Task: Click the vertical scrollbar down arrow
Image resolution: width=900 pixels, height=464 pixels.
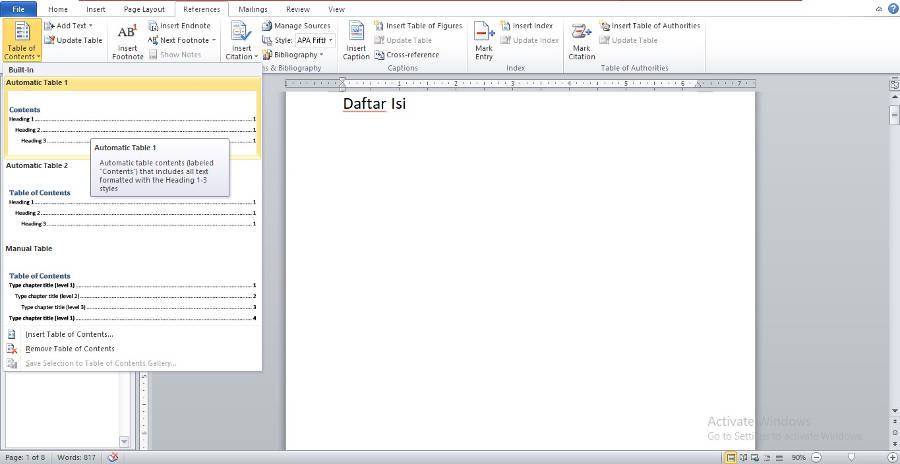Action: 894,411
